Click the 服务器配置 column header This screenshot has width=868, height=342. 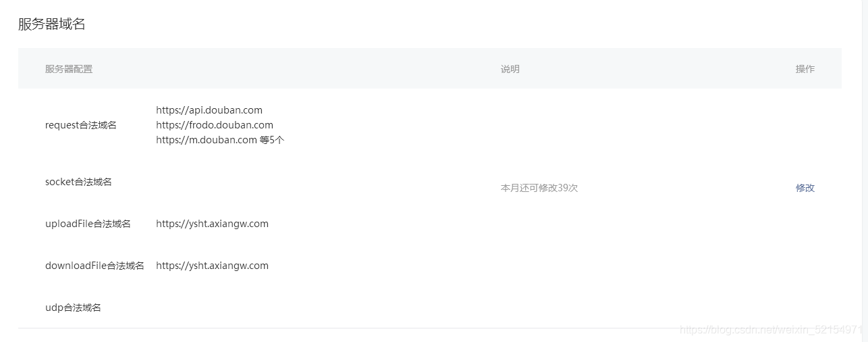(x=69, y=69)
